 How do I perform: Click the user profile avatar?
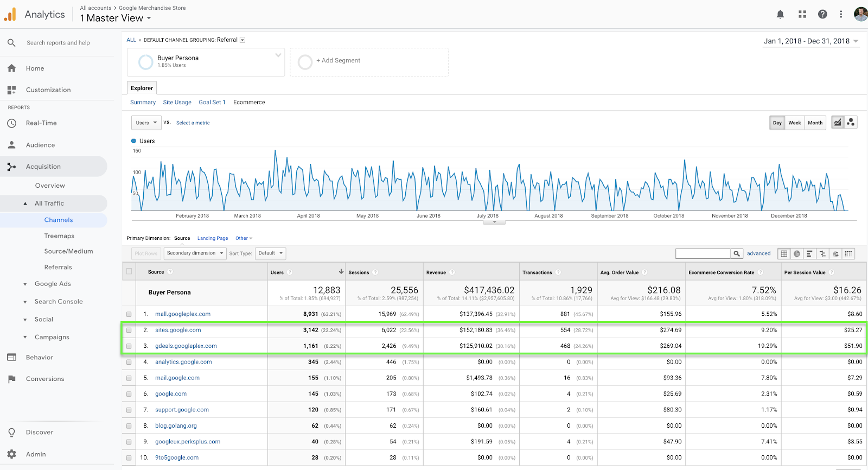pyautogui.click(x=860, y=15)
